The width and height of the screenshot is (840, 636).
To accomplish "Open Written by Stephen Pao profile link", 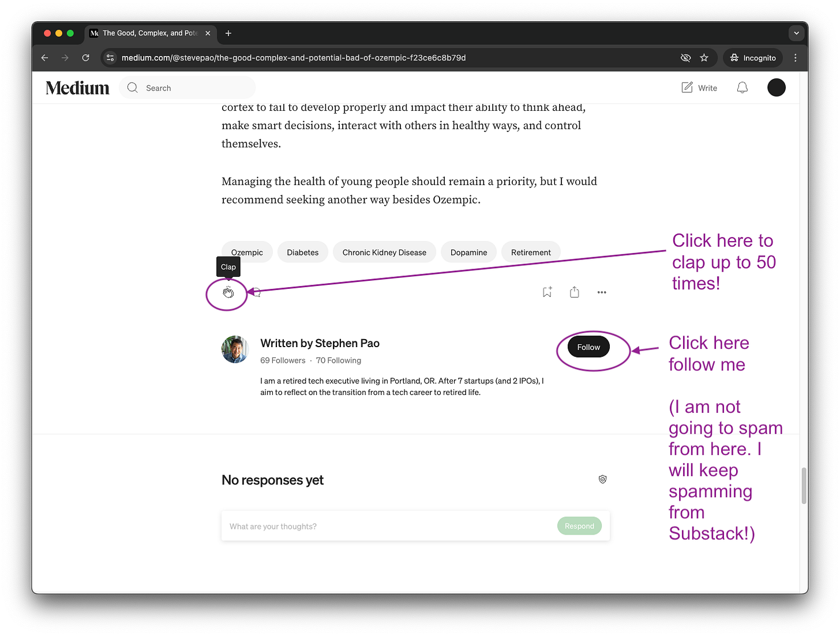I will [320, 343].
